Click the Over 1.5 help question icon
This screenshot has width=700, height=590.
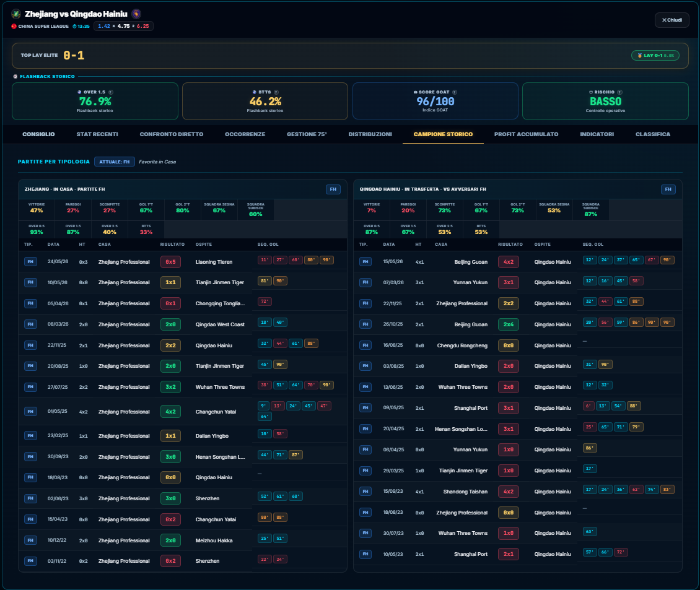tap(111, 92)
